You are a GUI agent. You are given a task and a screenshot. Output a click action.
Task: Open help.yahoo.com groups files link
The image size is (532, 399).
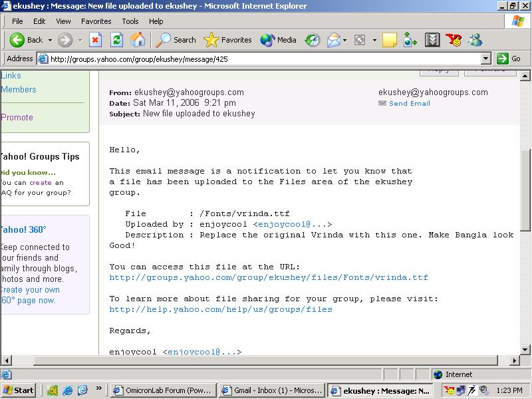click(x=221, y=309)
